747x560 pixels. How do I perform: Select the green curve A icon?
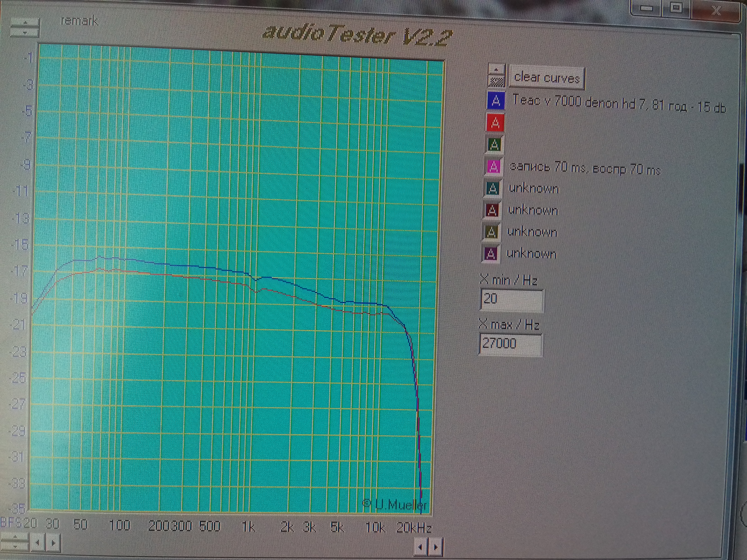click(x=494, y=145)
